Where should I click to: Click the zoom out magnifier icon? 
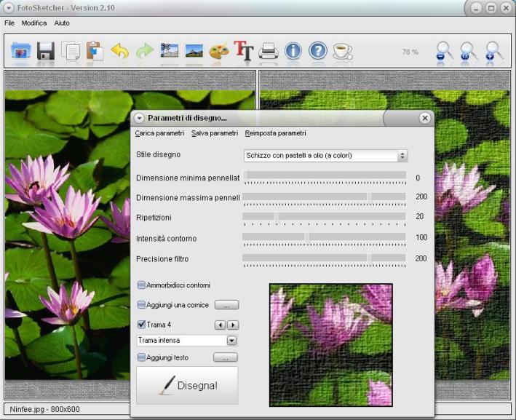coord(444,52)
